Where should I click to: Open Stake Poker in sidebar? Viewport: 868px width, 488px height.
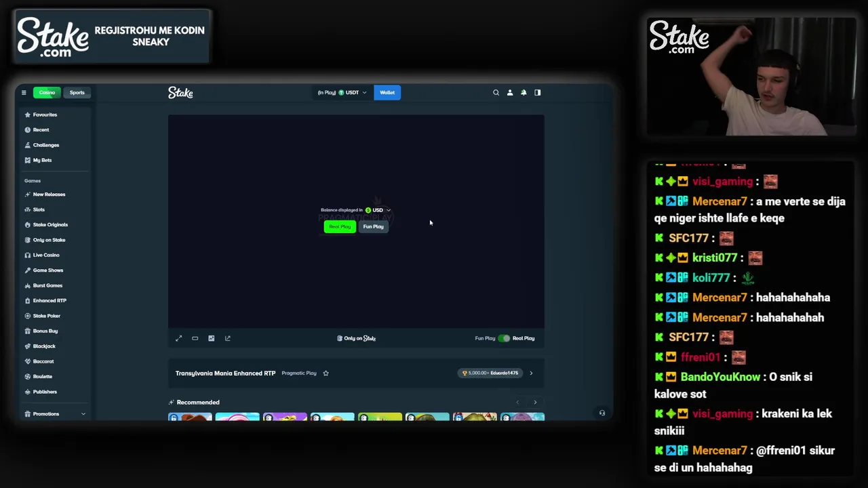tap(46, 316)
